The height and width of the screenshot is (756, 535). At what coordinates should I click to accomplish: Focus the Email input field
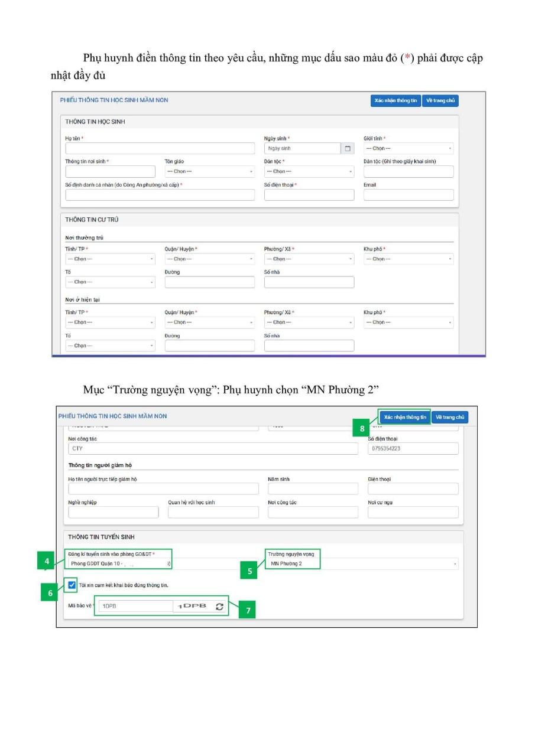408,195
